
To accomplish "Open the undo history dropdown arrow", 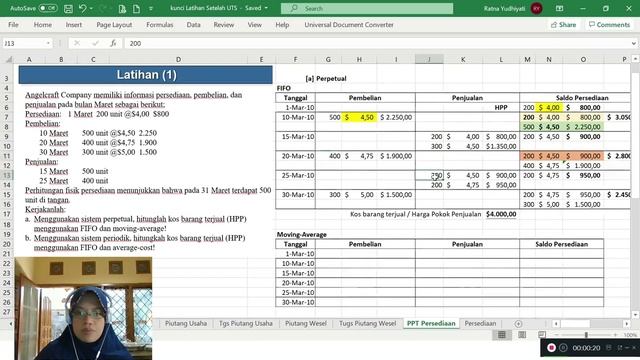I will coord(91,9).
